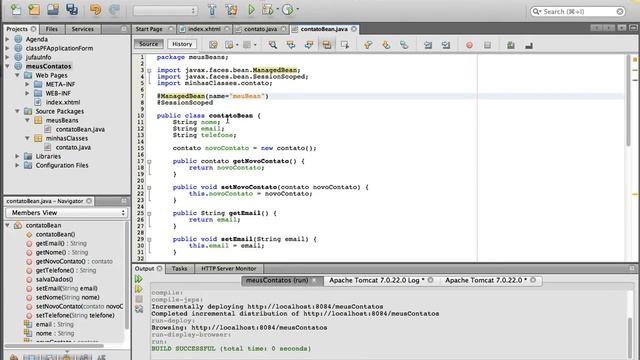
Task: Click the Comment lines editor icon
Action: 511,45
